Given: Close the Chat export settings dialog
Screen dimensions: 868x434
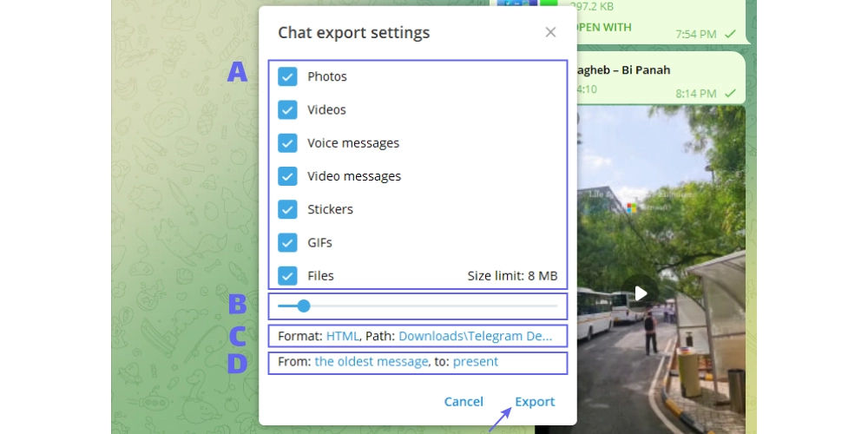Looking at the screenshot, I should point(550,32).
